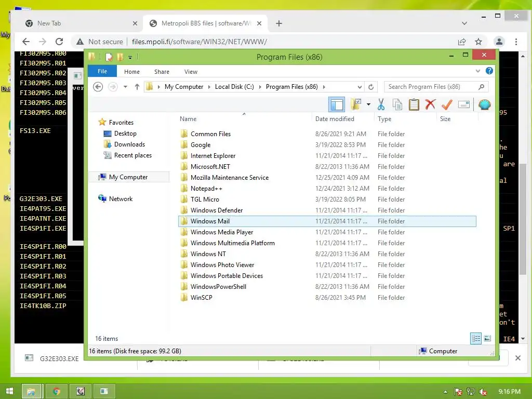This screenshot has width=532, height=399.
Task: Select Network in navigation pane
Action: [121, 199]
